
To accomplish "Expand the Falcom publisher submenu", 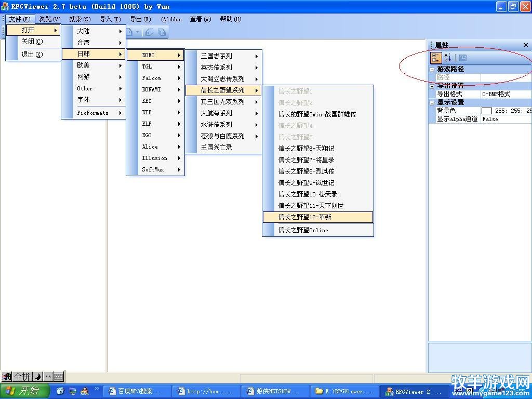I will point(155,78).
